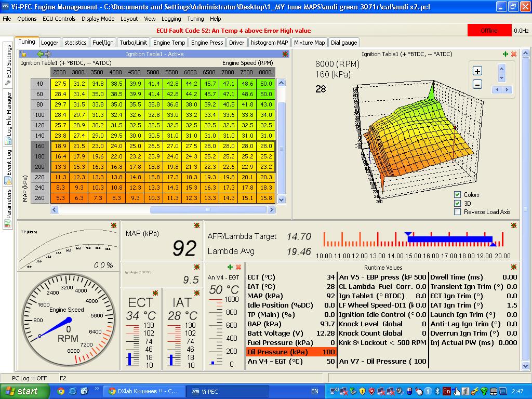Screen dimensions: 532x399
Task: Enable the Reverse Load Axis checkbox
Action: coord(458,211)
